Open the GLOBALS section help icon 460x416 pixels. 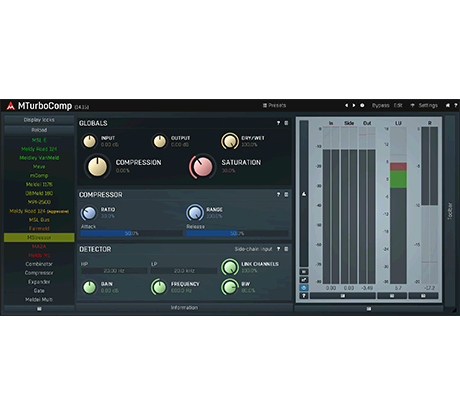[x=278, y=123]
